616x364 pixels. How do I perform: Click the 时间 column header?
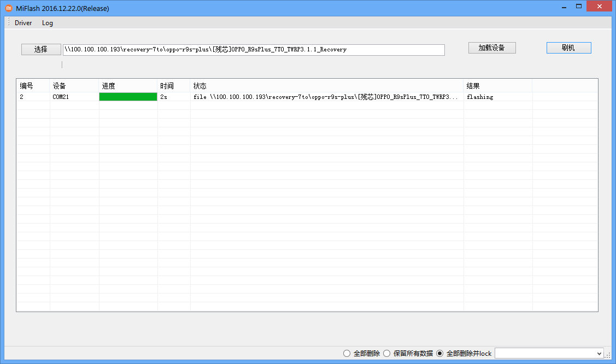click(174, 86)
